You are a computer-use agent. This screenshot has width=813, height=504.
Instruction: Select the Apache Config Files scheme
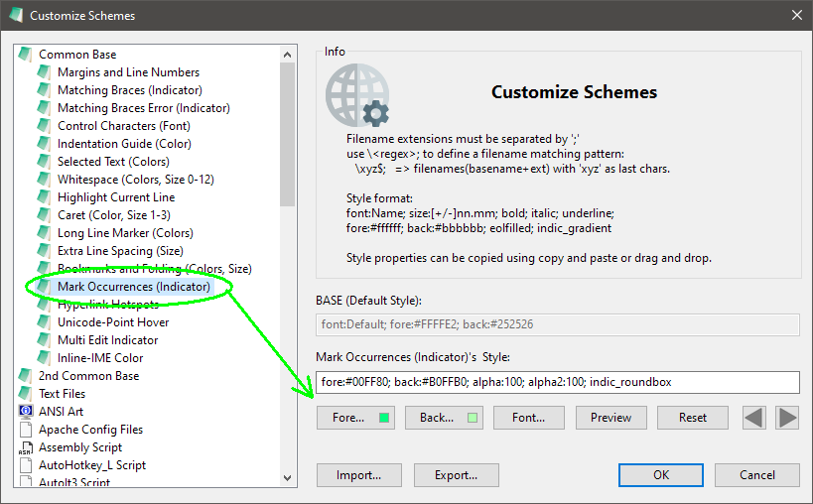pos(90,430)
